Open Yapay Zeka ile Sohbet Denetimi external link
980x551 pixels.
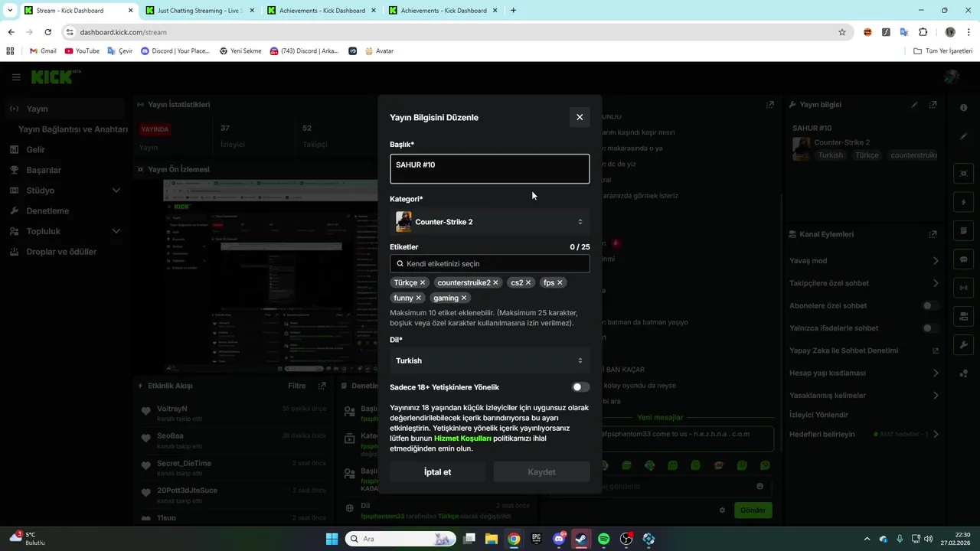(936, 350)
